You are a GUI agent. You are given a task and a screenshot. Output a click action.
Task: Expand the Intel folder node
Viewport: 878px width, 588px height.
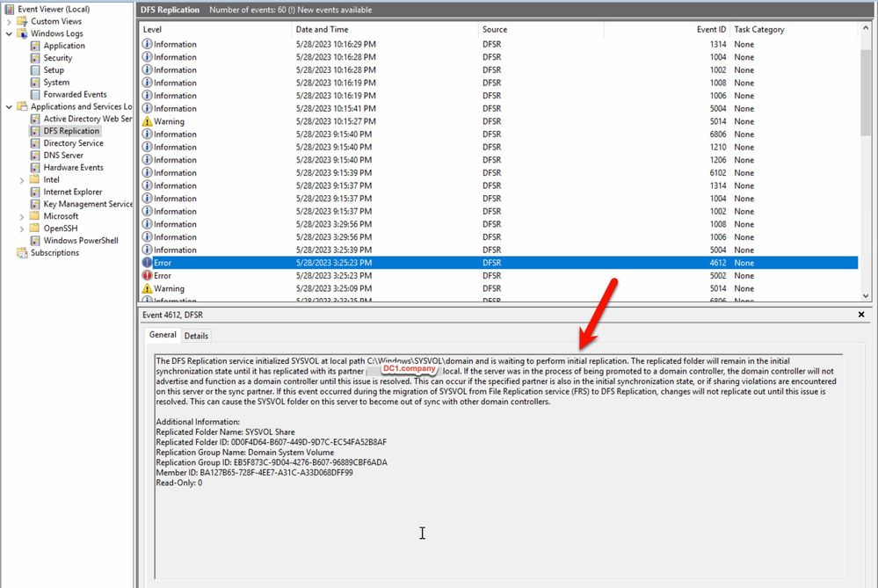22,180
